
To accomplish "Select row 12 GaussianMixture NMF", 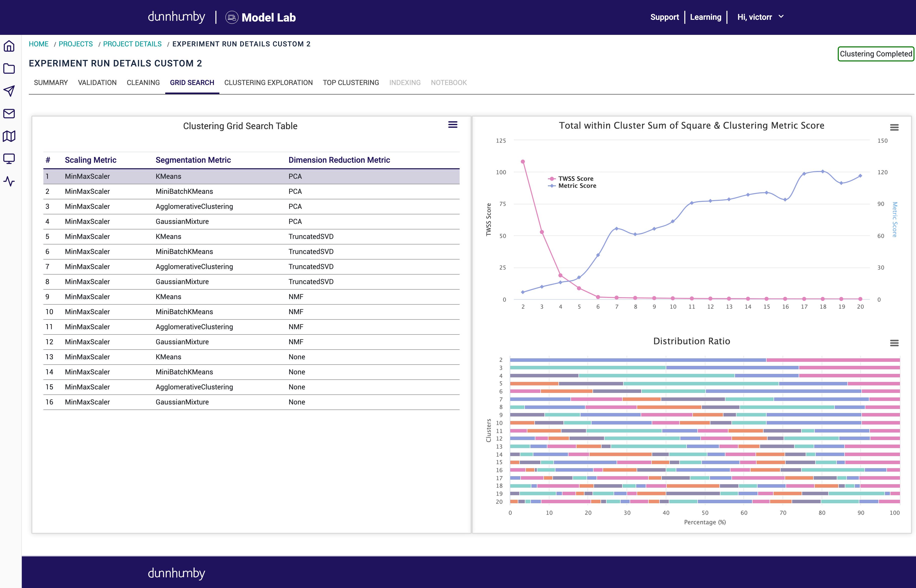I will [x=251, y=342].
